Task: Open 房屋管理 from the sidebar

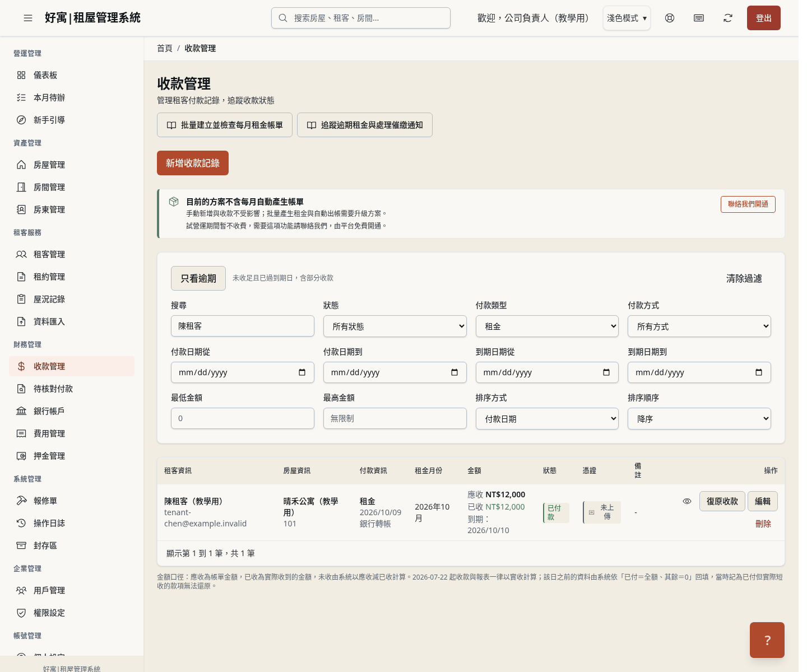Action: pyautogui.click(x=72, y=165)
